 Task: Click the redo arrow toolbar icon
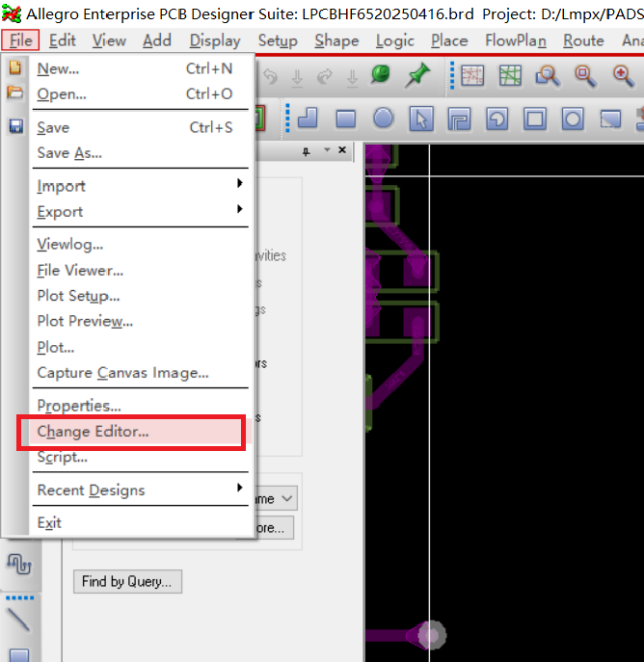click(x=324, y=76)
